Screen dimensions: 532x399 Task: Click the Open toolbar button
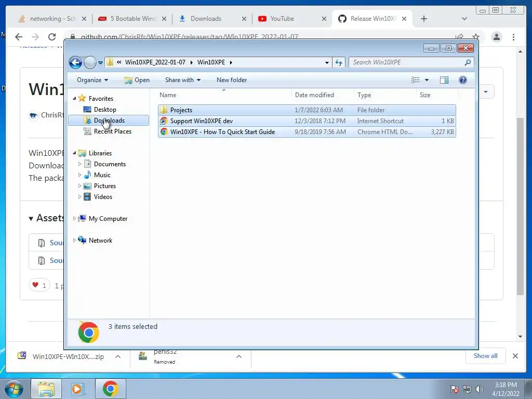[137, 80]
